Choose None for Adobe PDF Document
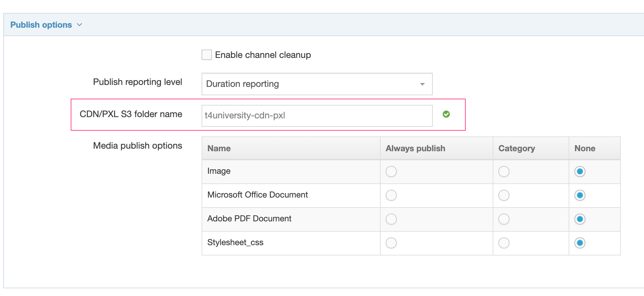The height and width of the screenshot is (296, 644). click(580, 219)
